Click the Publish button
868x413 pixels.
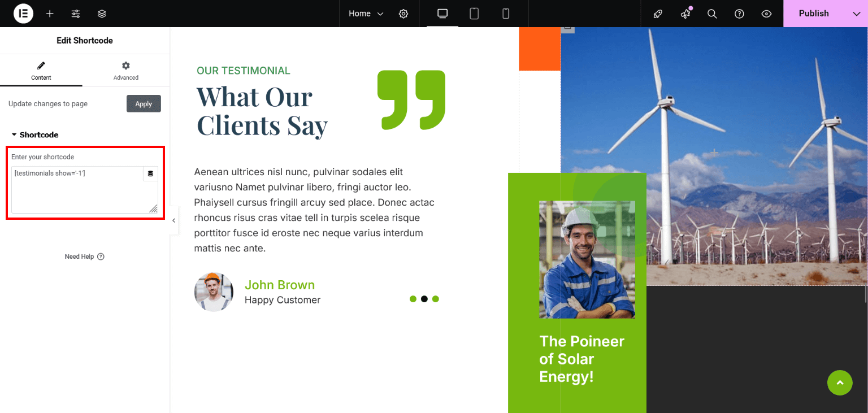coord(814,14)
